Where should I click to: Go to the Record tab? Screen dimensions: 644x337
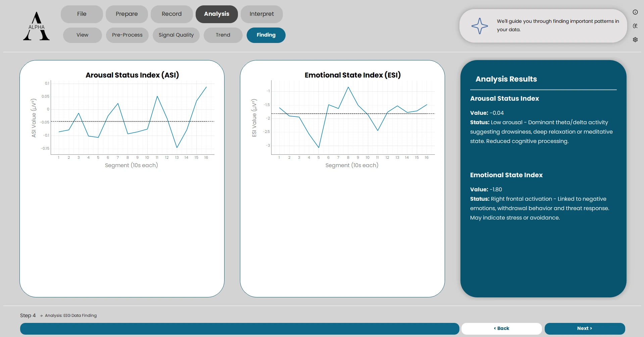(x=171, y=14)
